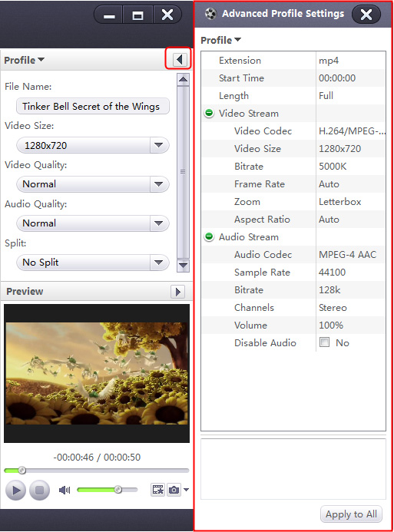Viewport: 394px width, 532px height.
Task: Take a snapshot with the camera icon
Action: [x=174, y=490]
